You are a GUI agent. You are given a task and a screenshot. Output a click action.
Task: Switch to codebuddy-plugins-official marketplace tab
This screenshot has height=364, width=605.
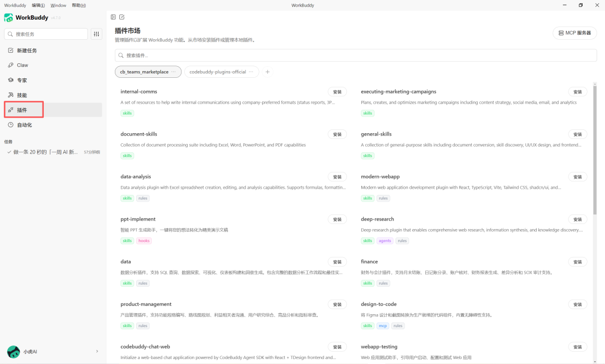click(x=217, y=72)
